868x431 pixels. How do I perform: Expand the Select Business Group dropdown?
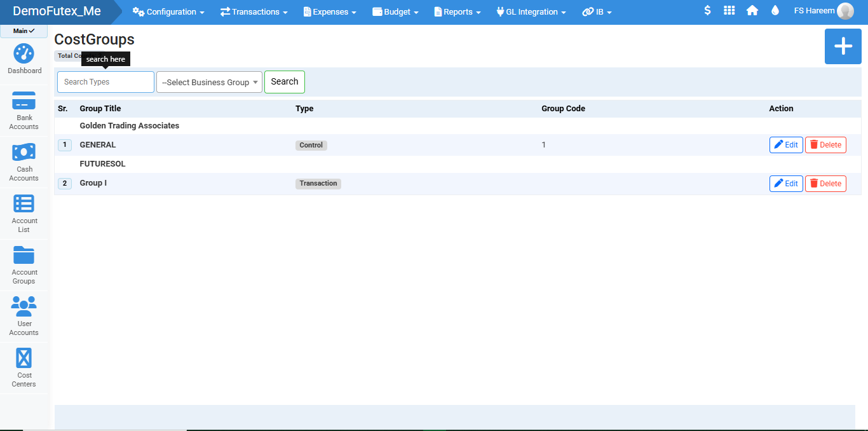pyautogui.click(x=209, y=82)
